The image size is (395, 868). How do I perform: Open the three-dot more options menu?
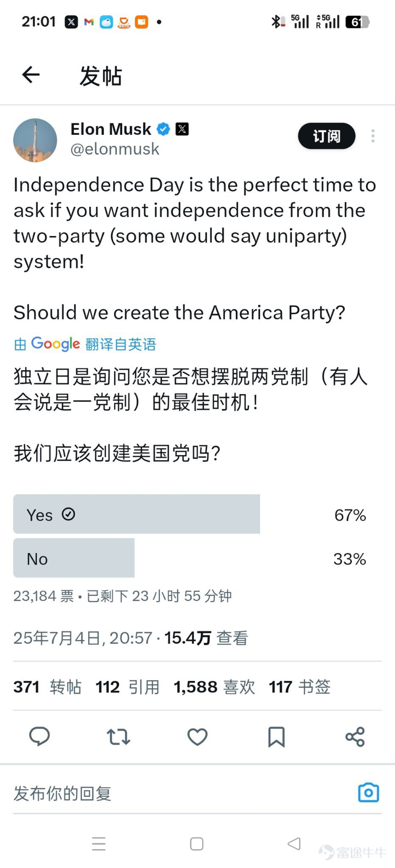click(373, 136)
